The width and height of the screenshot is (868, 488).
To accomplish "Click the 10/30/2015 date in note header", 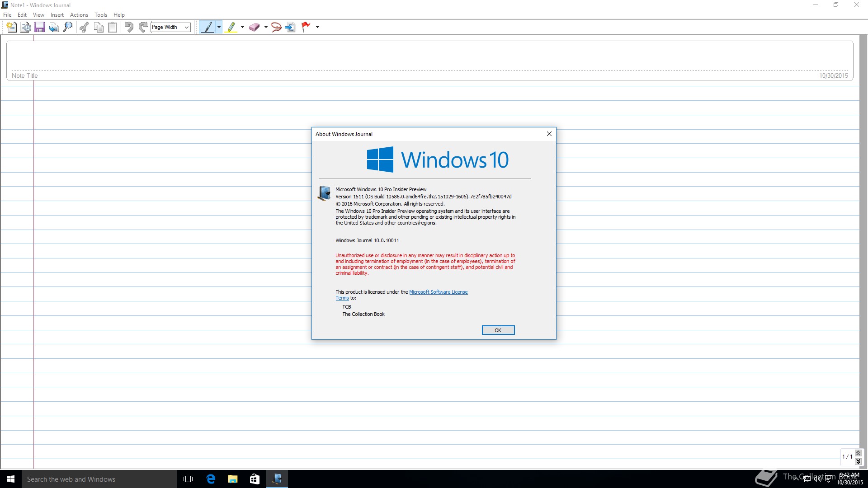I will point(834,75).
